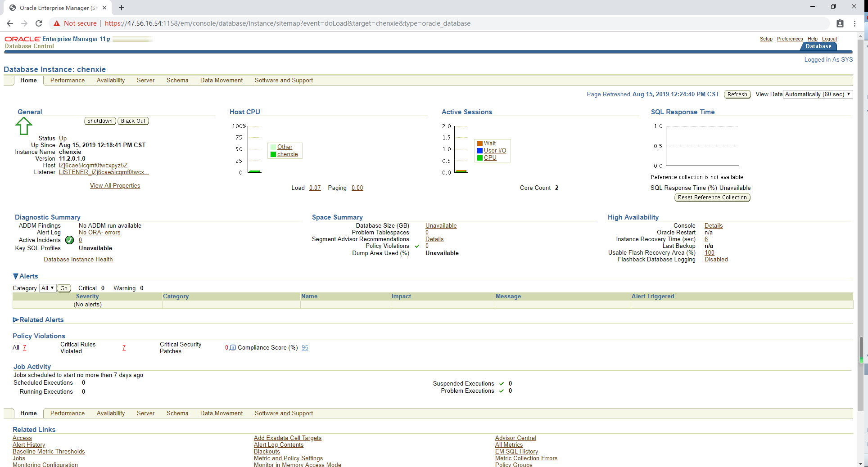Click the Shutdown button

coord(100,121)
